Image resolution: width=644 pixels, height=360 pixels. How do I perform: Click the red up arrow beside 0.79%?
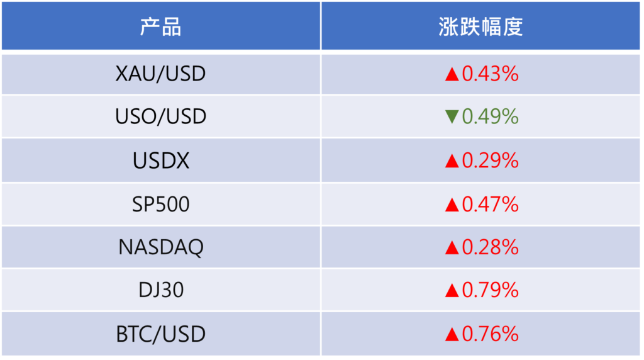tap(452, 290)
